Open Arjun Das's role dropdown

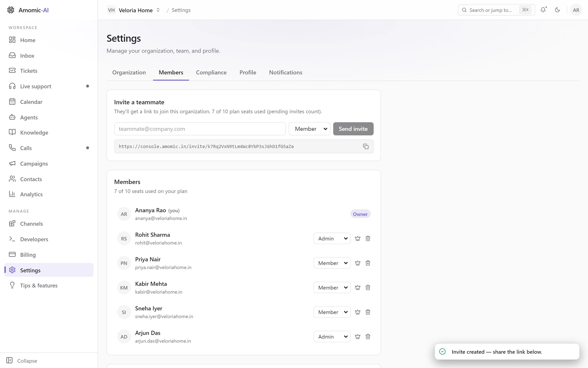(x=332, y=337)
